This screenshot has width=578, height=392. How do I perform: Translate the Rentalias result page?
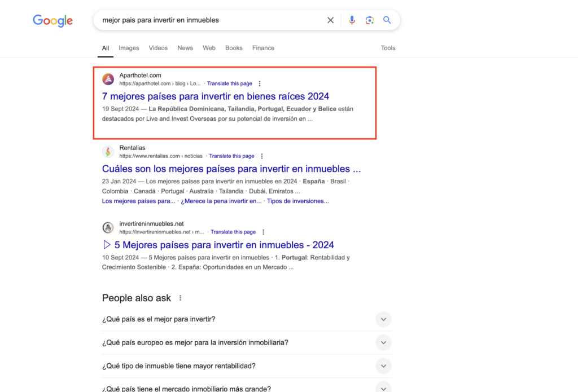(x=231, y=156)
